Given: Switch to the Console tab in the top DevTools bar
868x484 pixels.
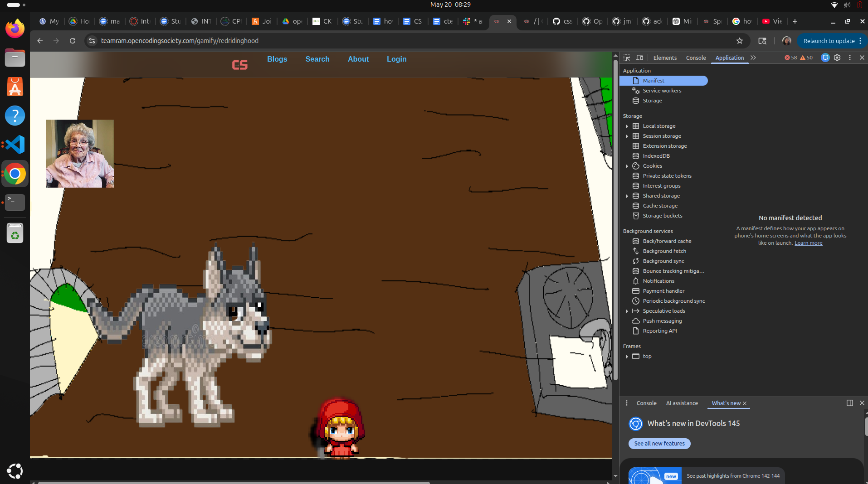Looking at the screenshot, I should [x=696, y=58].
